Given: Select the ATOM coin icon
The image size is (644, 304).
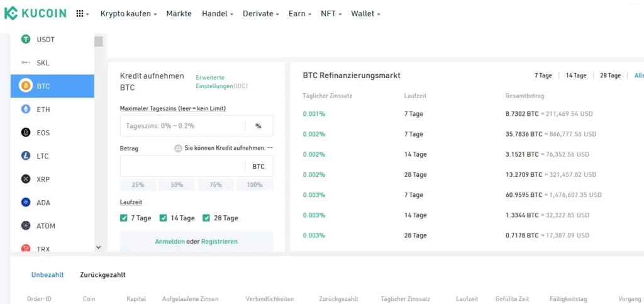Looking at the screenshot, I should [x=26, y=225].
